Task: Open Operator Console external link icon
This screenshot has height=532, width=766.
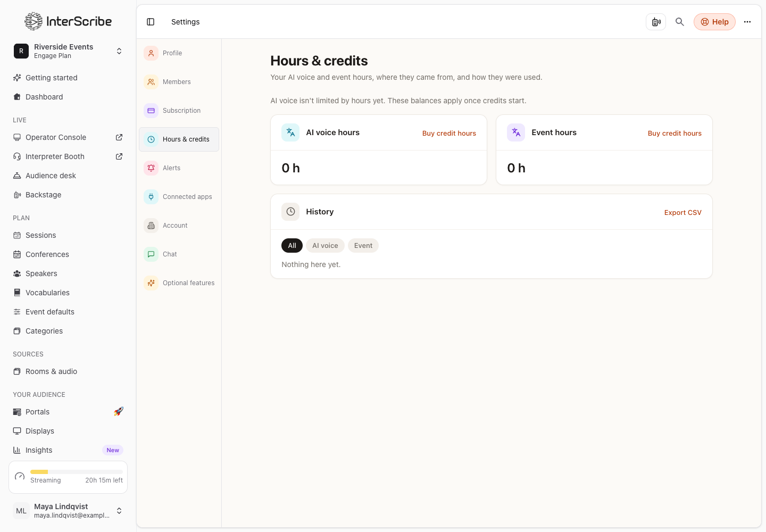Action: click(119, 137)
